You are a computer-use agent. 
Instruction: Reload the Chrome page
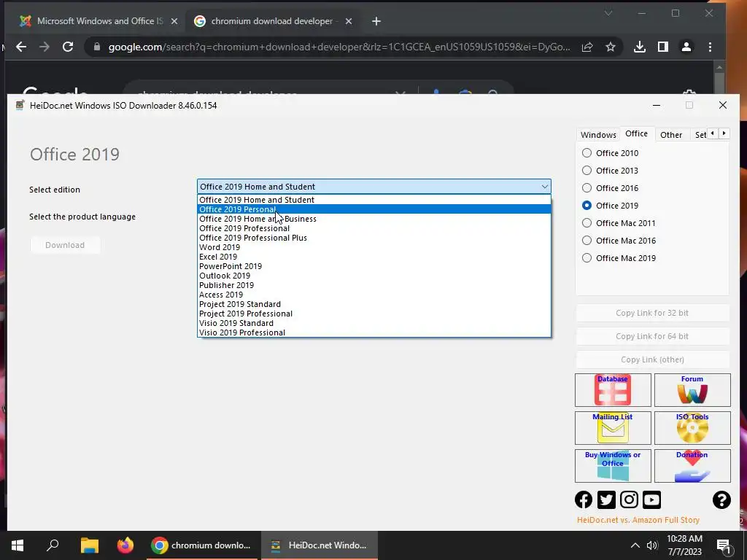(68, 47)
